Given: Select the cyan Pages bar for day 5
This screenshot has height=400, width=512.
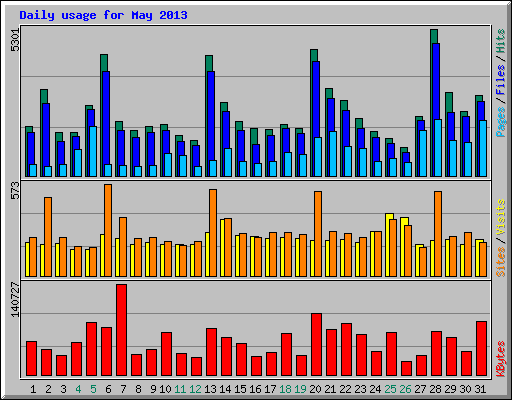Looking at the screenshot, I should tap(93, 151).
